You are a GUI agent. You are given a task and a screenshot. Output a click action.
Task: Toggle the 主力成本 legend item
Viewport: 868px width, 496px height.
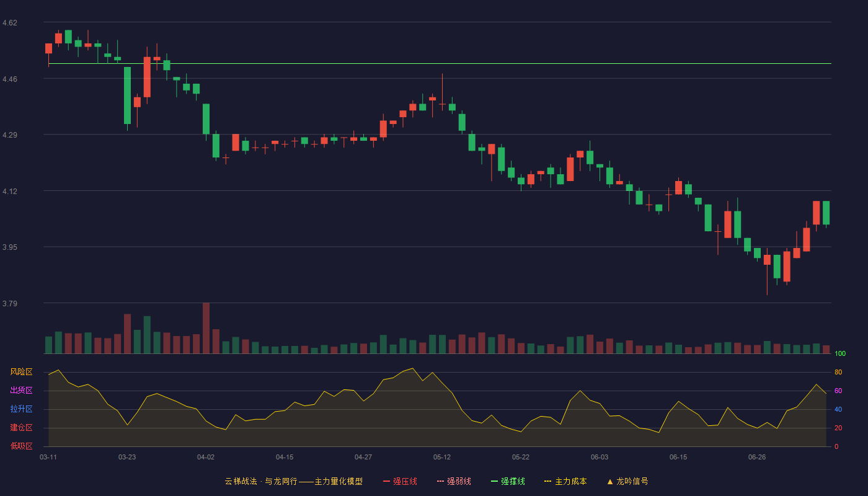565,481
